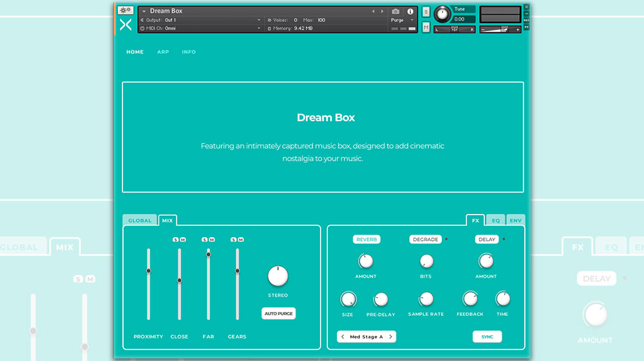This screenshot has height=361, width=644.
Task: Click the camera snapshot icon
Action: click(x=395, y=12)
